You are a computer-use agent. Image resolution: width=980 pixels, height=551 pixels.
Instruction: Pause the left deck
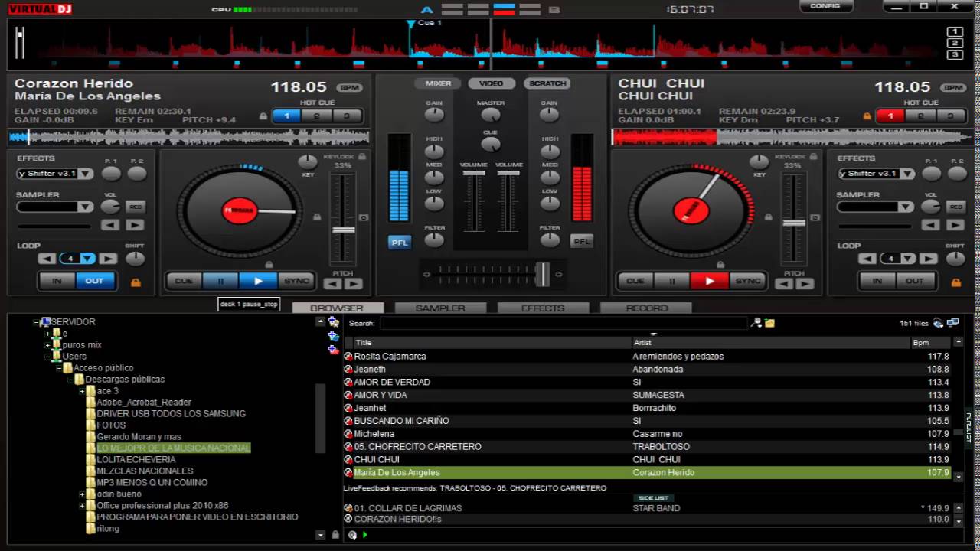[220, 281]
